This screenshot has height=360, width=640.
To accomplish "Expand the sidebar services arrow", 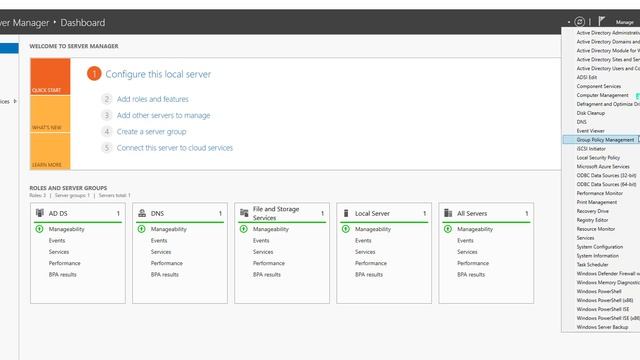I will click(15, 101).
